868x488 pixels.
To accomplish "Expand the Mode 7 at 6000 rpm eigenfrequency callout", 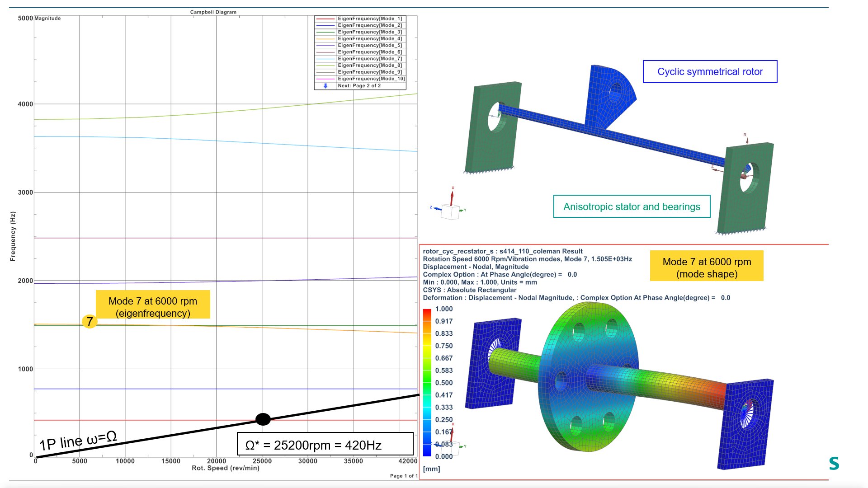I will click(x=153, y=304).
